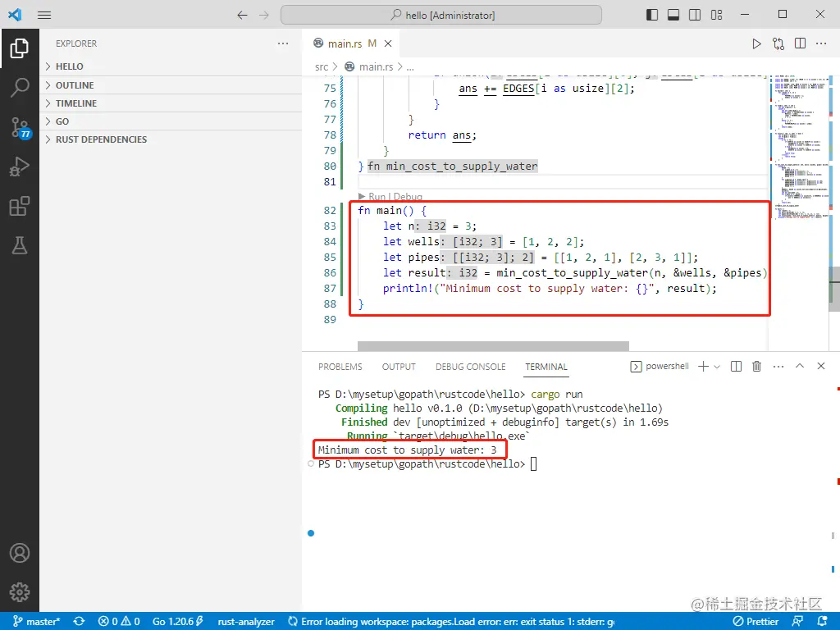This screenshot has height=630, width=840.
Task: Click line number 81 in the gutter
Action: 330,181
